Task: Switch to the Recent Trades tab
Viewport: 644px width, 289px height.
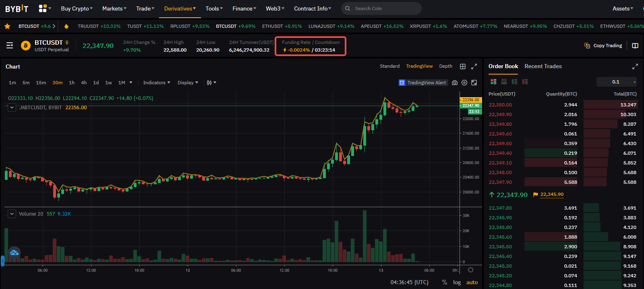Action: click(x=543, y=66)
